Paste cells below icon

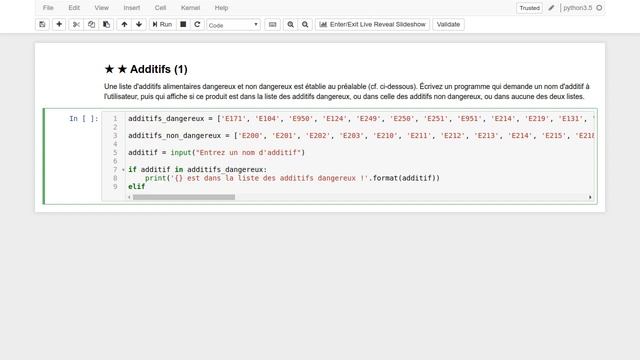[106, 24]
